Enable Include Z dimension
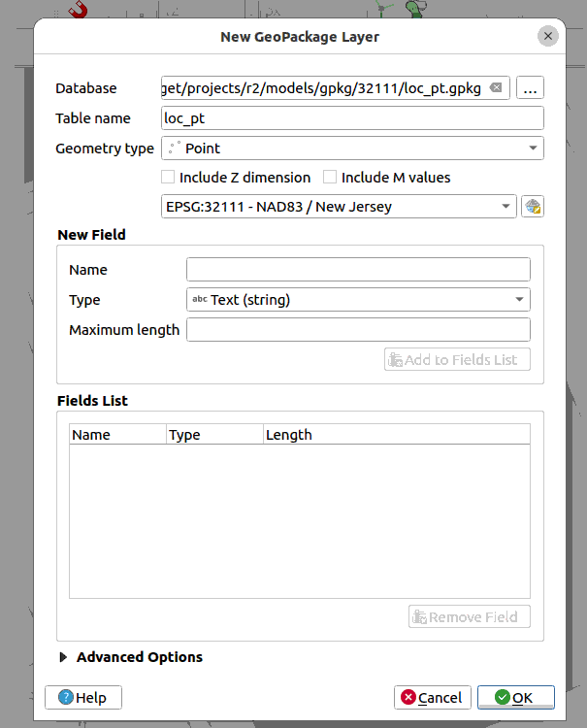This screenshot has width=587, height=728. (x=168, y=178)
